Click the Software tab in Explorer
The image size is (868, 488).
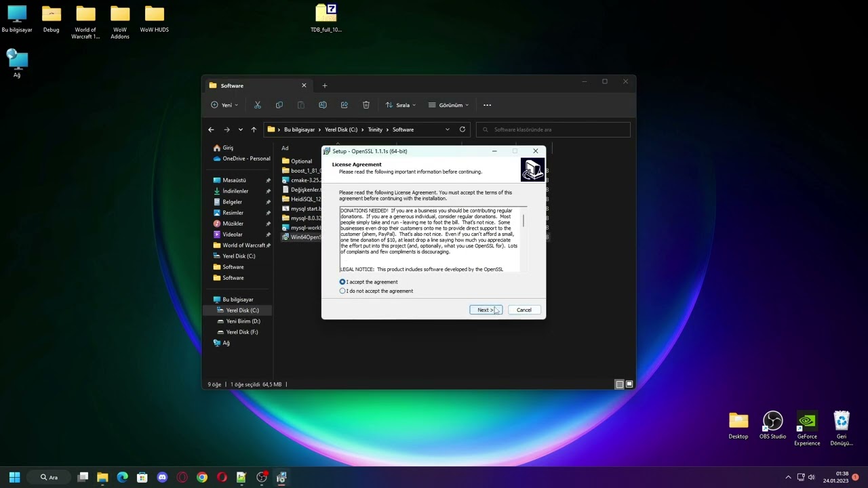pyautogui.click(x=258, y=85)
